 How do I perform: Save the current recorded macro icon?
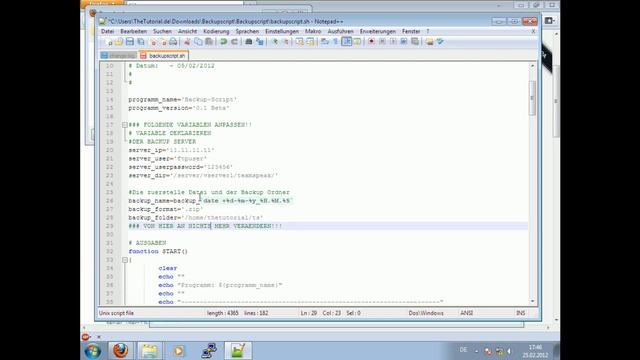[x=415, y=42]
